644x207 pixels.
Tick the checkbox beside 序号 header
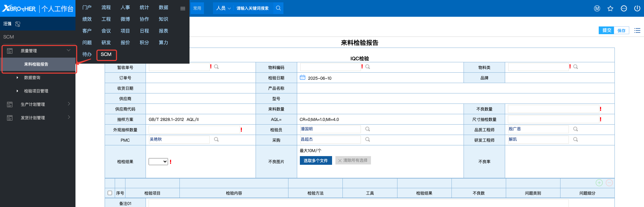[110, 193]
